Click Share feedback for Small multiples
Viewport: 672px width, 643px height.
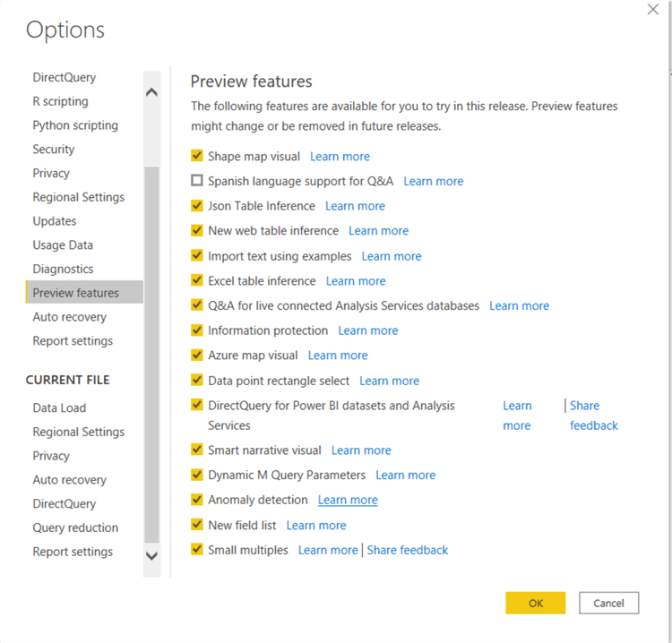(408, 550)
